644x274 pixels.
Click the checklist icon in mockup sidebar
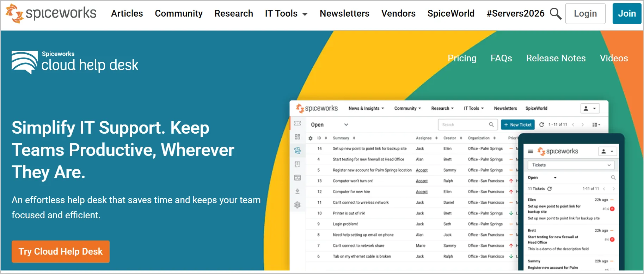tap(298, 164)
